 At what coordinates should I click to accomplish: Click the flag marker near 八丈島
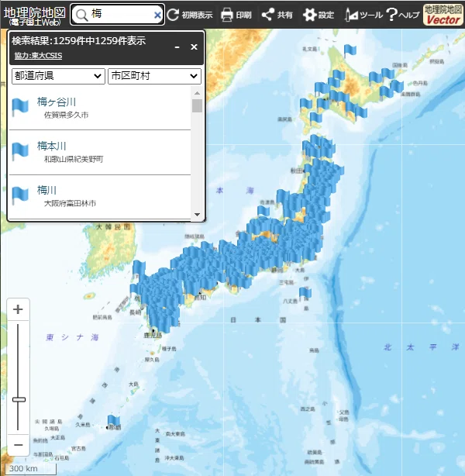(x=305, y=294)
